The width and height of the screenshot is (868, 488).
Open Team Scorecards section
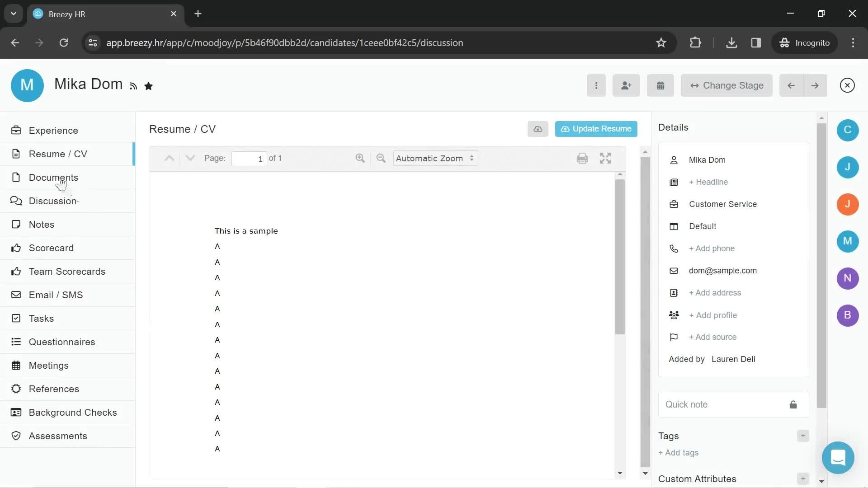point(68,272)
